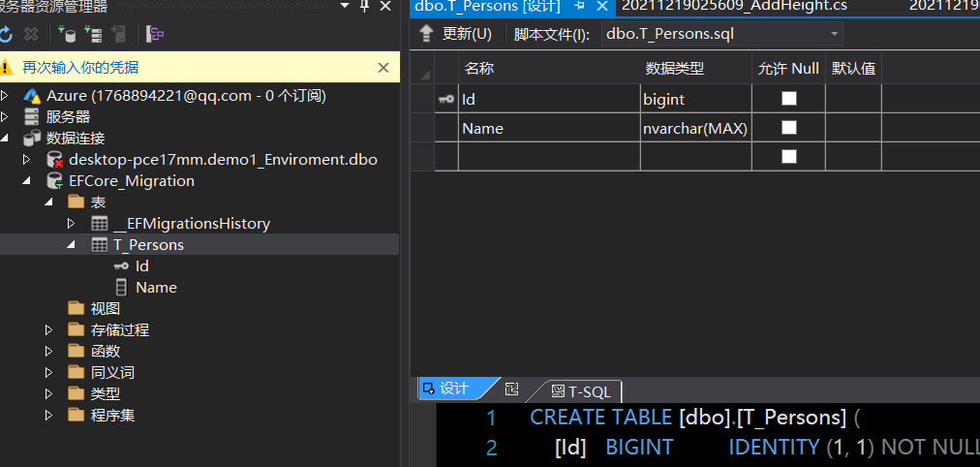Refresh the Server Explorer tree
This screenshot has height=467, width=980.
(5, 34)
